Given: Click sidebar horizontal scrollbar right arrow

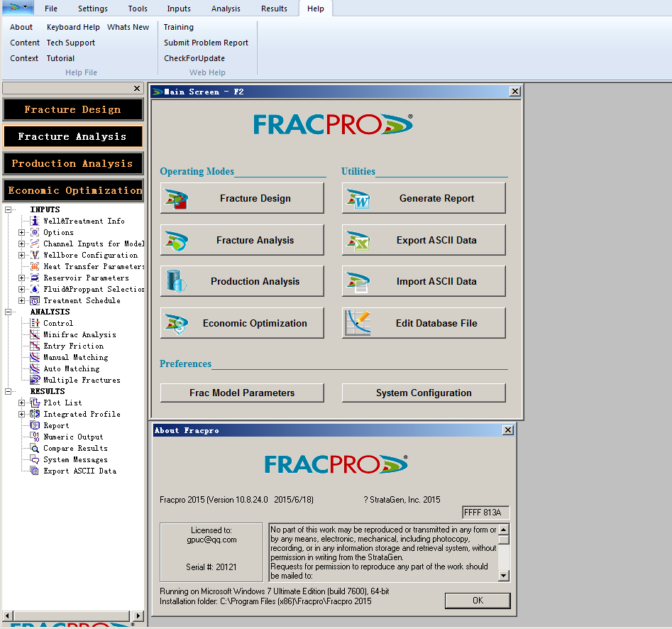Looking at the screenshot, I should coord(138,616).
